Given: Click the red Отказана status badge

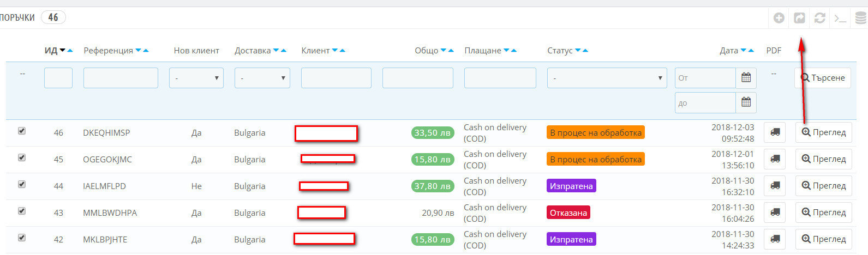Looking at the screenshot, I should (568, 212).
